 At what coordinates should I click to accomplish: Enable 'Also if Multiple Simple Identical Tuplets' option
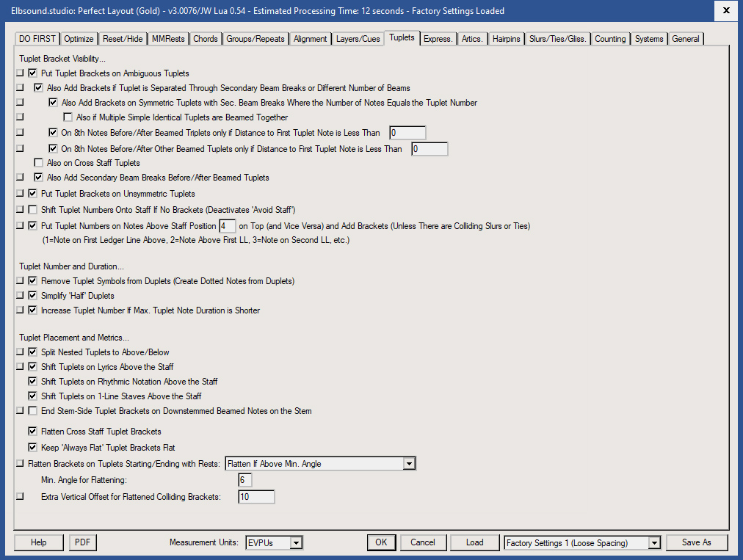(x=68, y=117)
